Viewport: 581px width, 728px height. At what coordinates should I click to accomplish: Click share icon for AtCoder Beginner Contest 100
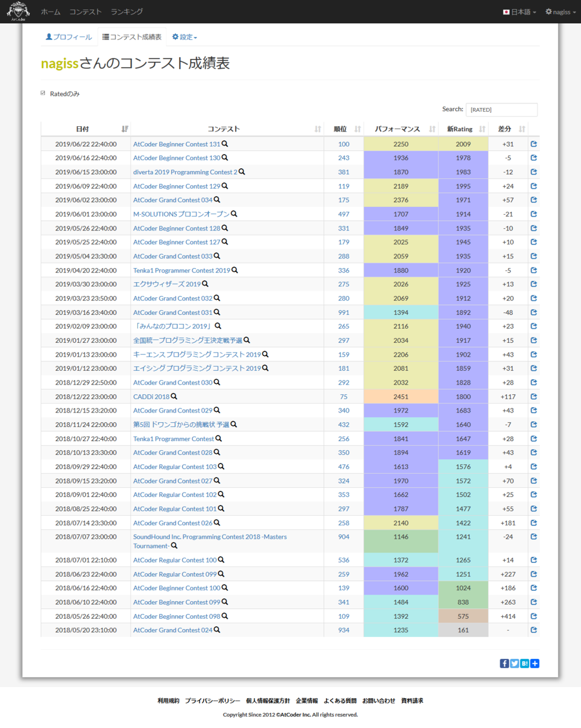[x=534, y=588]
